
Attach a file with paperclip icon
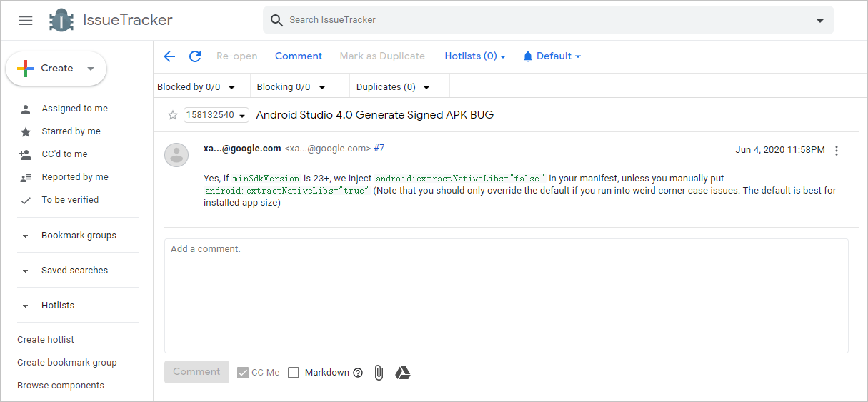pyautogui.click(x=379, y=373)
